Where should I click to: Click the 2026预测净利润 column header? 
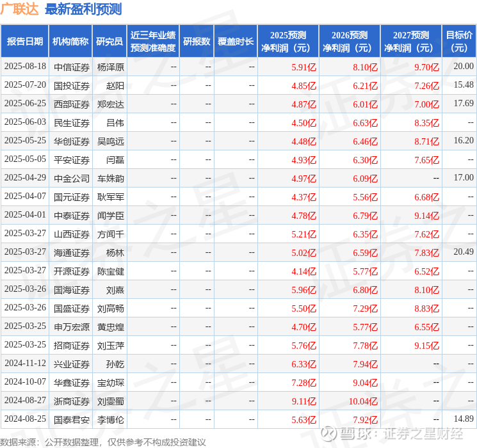(350, 42)
